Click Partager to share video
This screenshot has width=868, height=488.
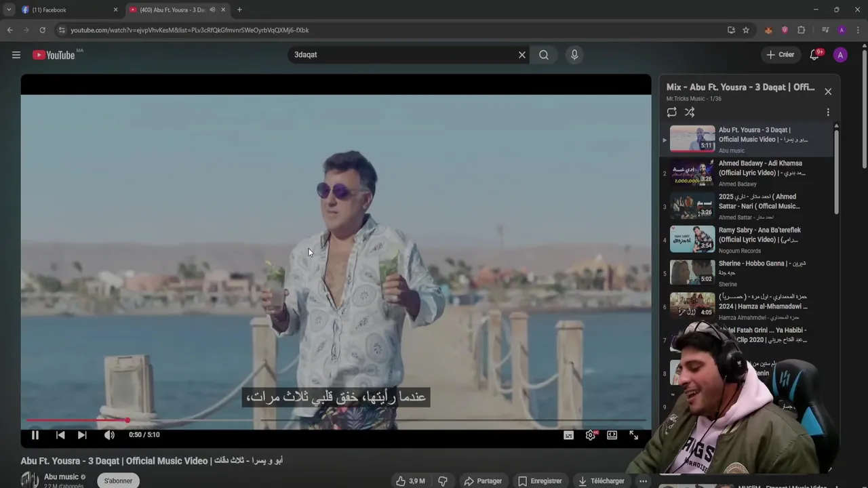coord(483,481)
